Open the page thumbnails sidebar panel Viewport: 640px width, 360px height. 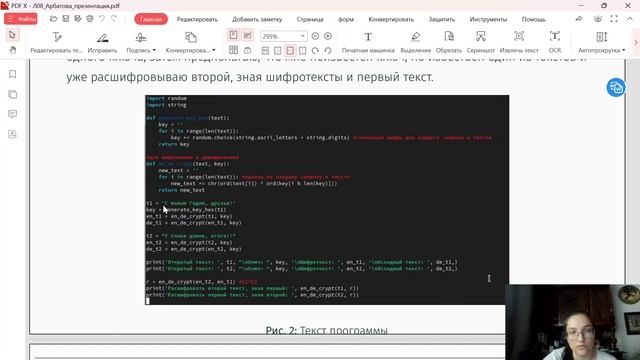13,94
